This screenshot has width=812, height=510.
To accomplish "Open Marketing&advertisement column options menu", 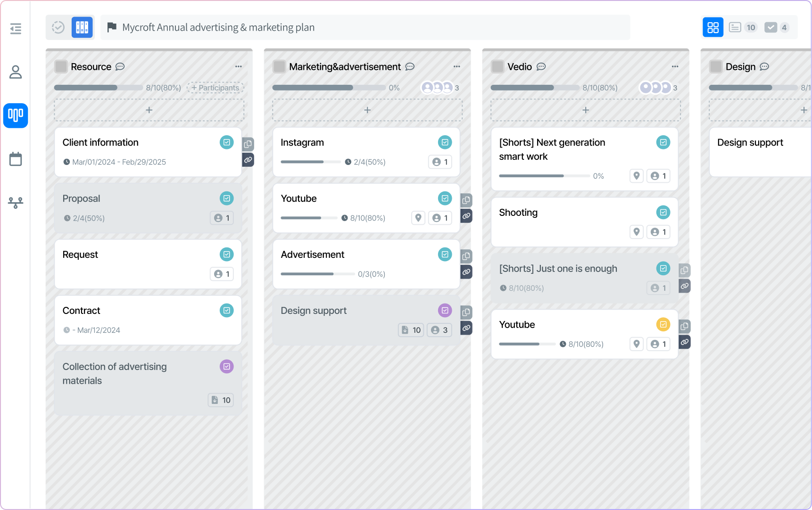I will click(457, 66).
